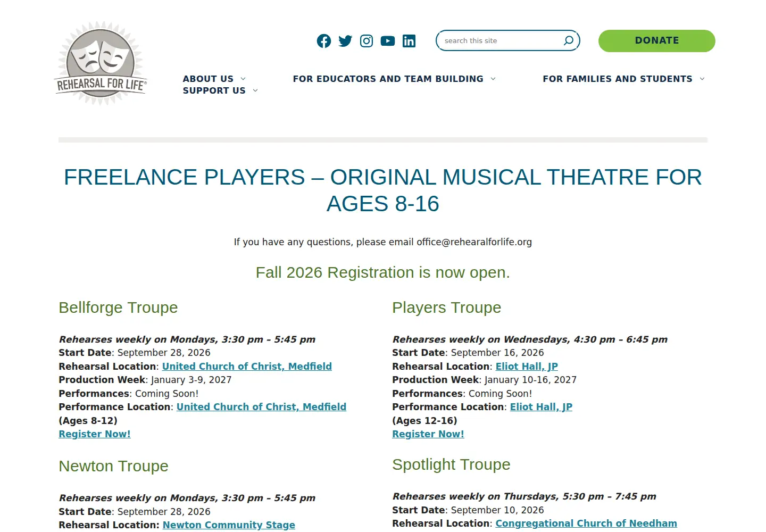Open Bellforge Performance Location United Church link
The image size is (766, 532).
tap(261, 407)
